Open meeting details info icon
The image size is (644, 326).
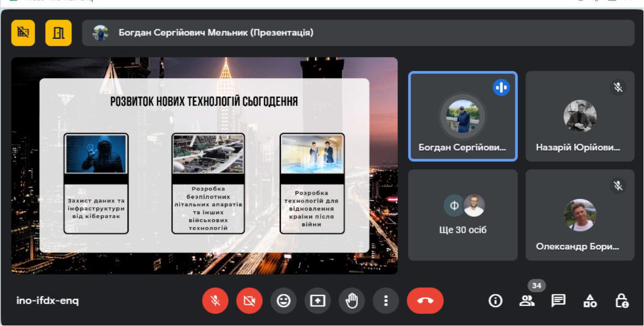tap(495, 301)
